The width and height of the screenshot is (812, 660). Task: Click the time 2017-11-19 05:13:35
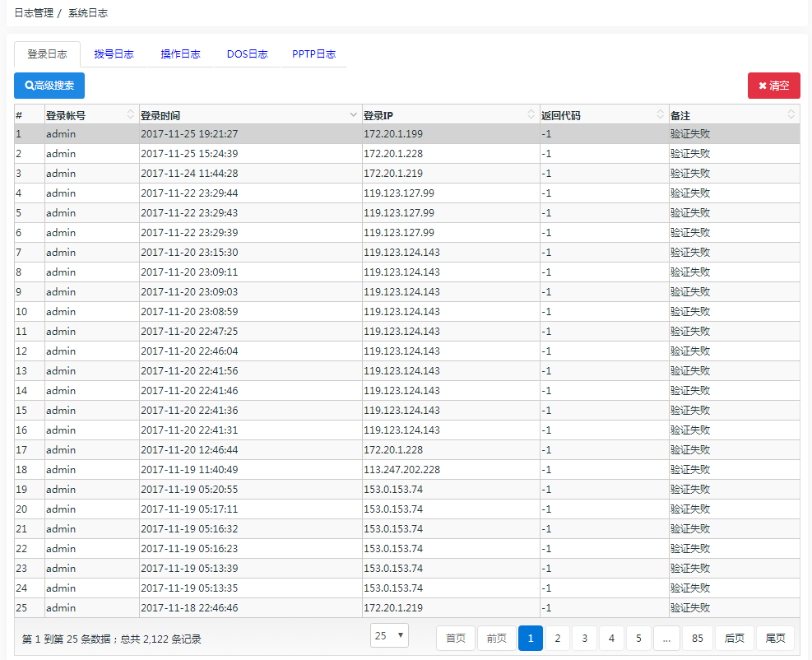click(x=189, y=588)
